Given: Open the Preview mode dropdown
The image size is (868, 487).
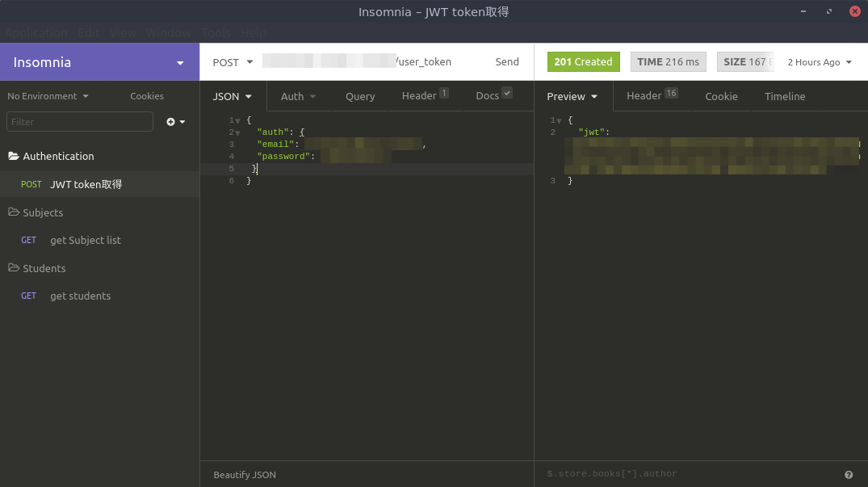Looking at the screenshot, I should point(572,96).
